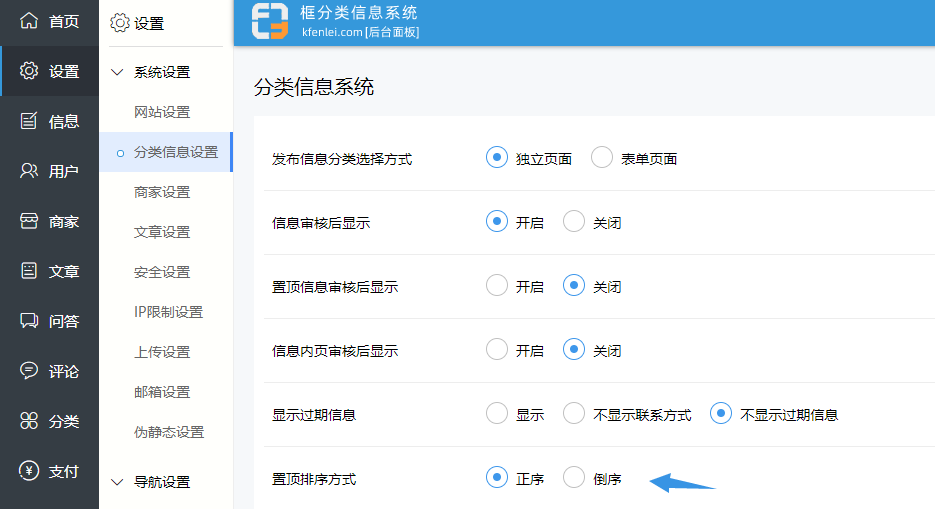Click the Settings gear icon in sidebar

click(29, 71)
